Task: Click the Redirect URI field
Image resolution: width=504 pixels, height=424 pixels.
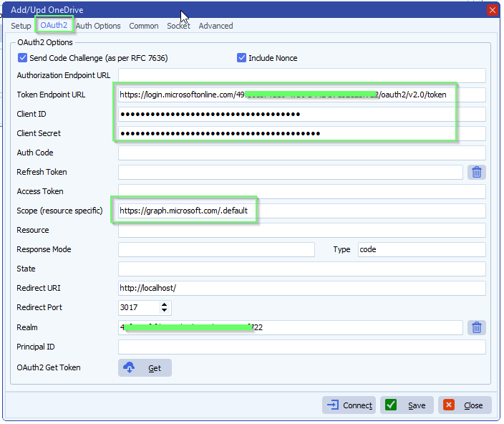Action: (x=302, y=288)
